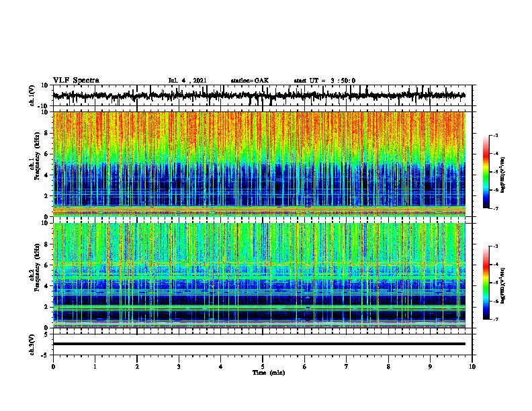Viewport: 532px width, 411px height.
Task: Click ch.2 colorbar log(PSD) units label
Action: pyautogui.click(x=504, y=285)
